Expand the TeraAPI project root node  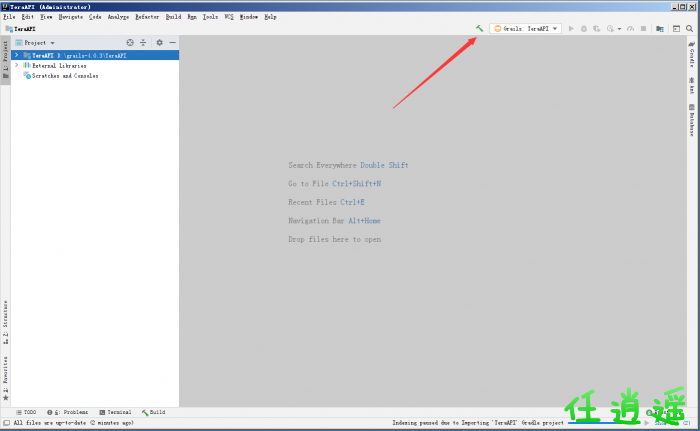point(17,55)
